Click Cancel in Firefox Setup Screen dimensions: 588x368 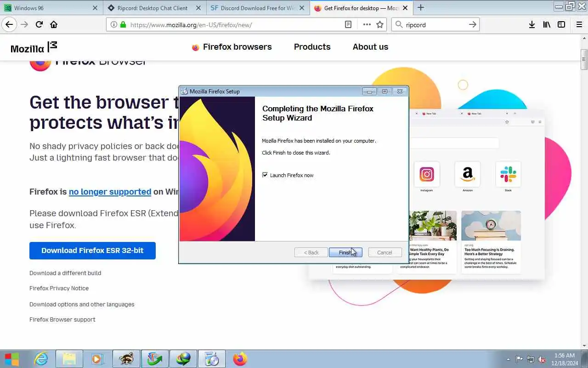pyautogui.click(x=385, y=253)
